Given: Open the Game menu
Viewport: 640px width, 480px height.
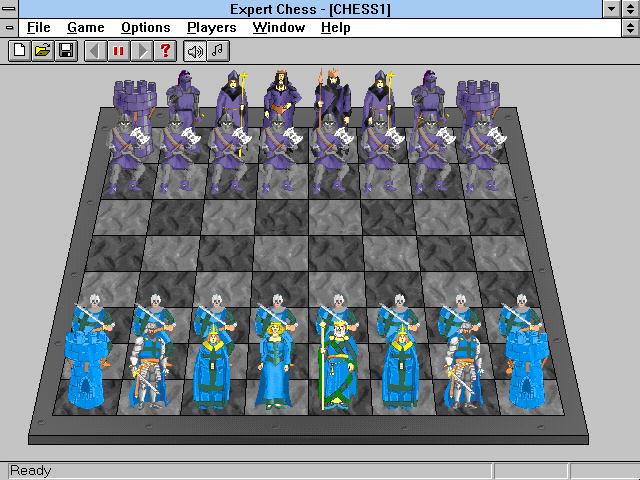Looking at the screenshot, I should [86, 28].
